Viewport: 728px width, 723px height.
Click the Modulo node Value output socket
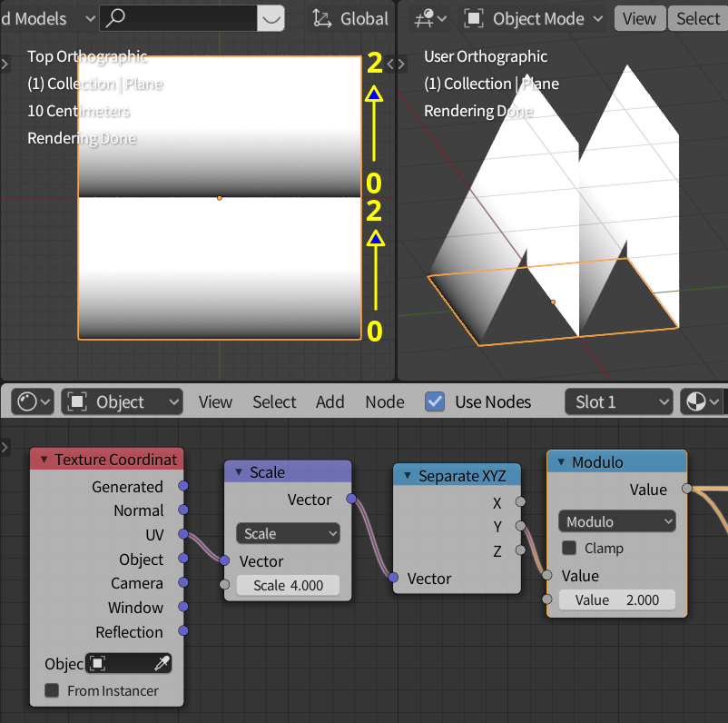click(x=686, y=489)
